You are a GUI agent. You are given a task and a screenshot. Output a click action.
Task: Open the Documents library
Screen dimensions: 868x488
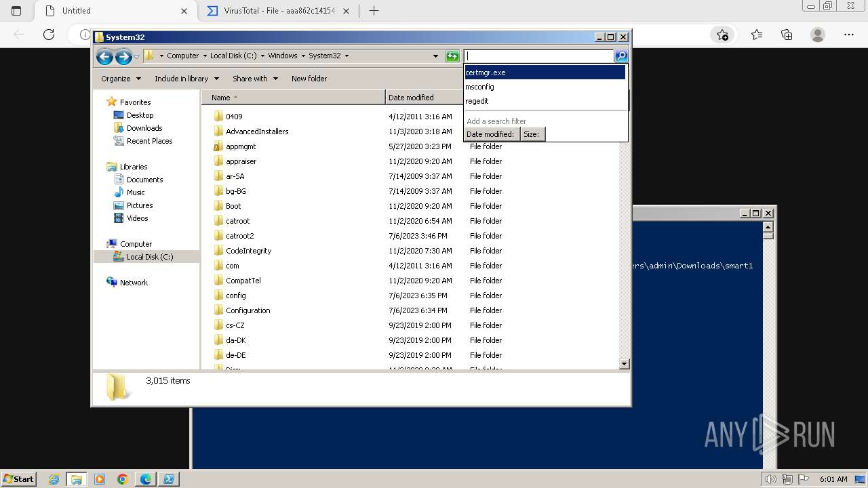144,180
